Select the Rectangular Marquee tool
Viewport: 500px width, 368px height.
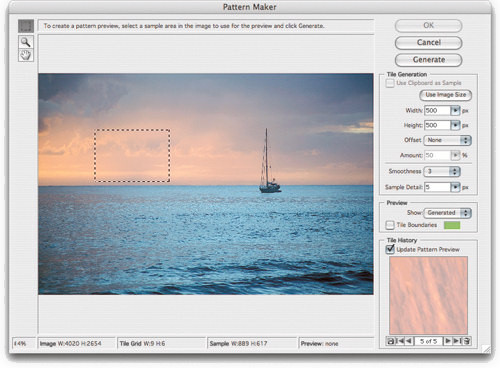coord(26,26)
